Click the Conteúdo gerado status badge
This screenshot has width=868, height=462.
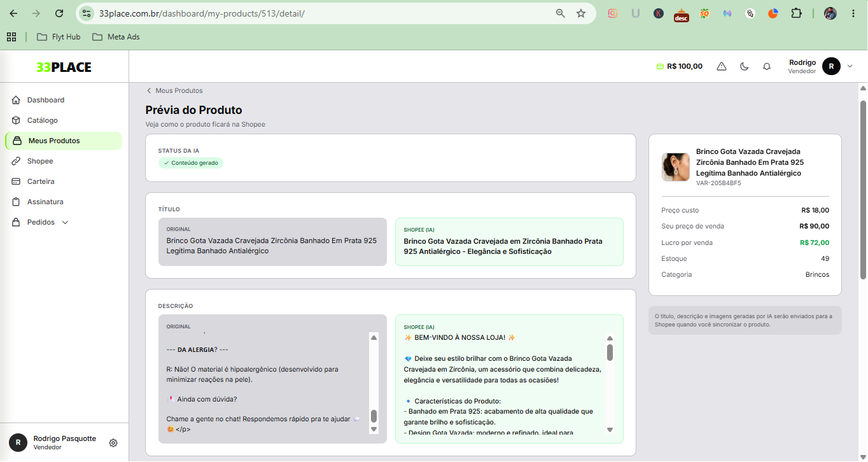[191, 163]
